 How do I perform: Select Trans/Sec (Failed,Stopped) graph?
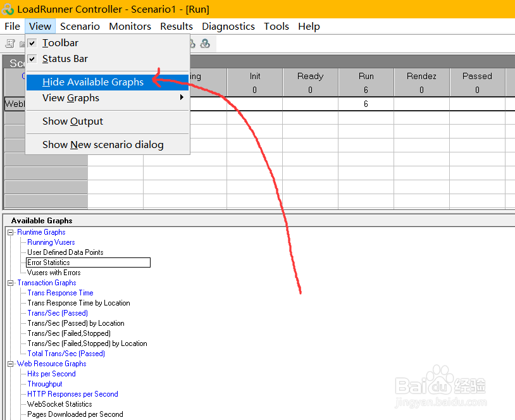[69, 333]
